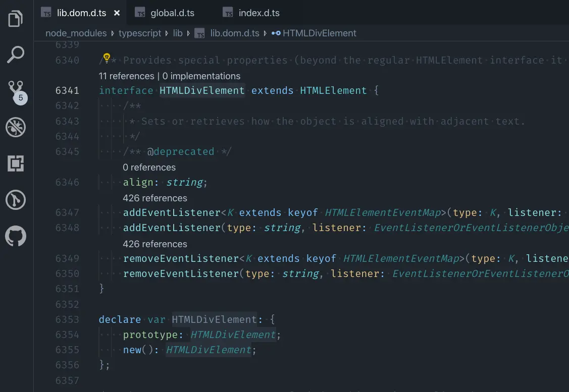The height and width of the screenshot is (392, 569).
Task: Open the Git graph activity icon
Action: click(x=16, y=200)
